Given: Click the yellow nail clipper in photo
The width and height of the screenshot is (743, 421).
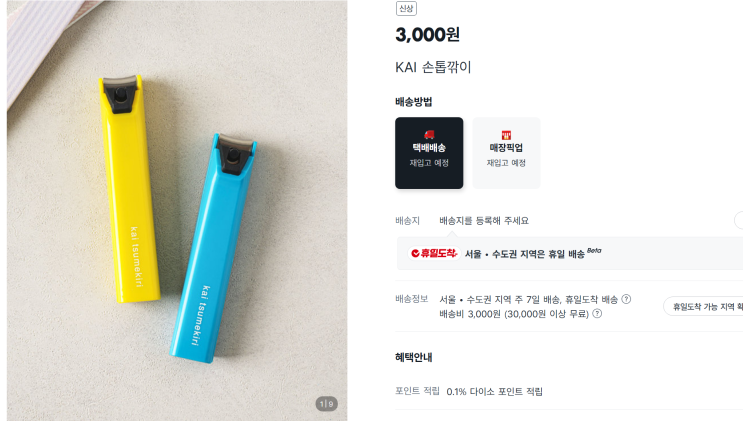Looking at the screenshot, I should (128, 189).
